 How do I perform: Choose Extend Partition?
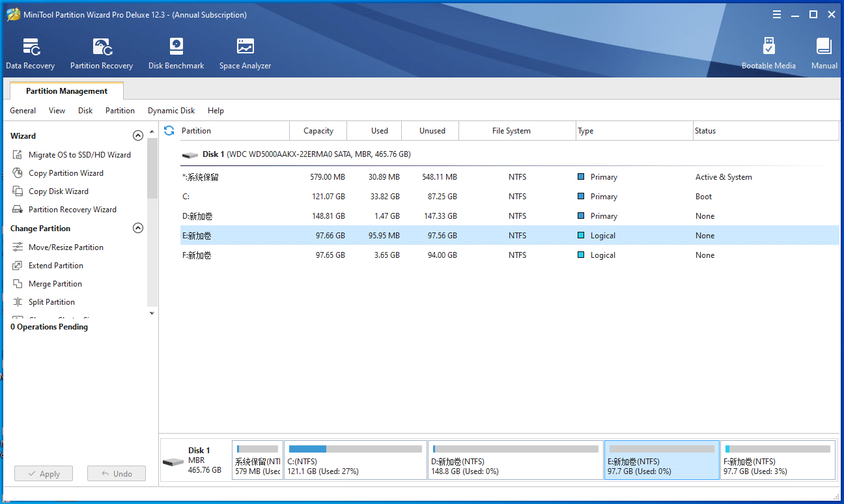48,266
